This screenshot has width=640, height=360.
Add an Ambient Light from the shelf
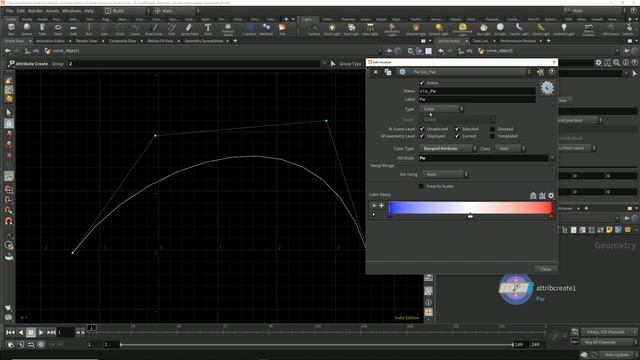(x=564, y=29)
